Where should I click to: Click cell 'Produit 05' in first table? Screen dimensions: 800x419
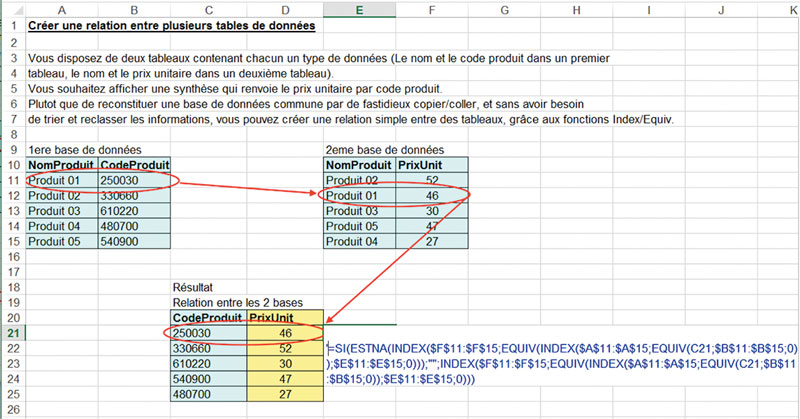pos(62,241)
